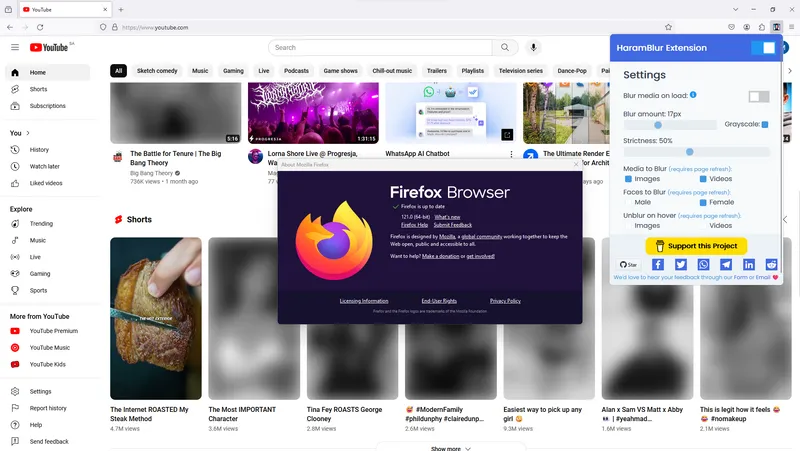The height and width of the screenshot is (451, 800).
Task: Turn off the HaramBlur Extension main switch
Action: [x=763, y=47]
